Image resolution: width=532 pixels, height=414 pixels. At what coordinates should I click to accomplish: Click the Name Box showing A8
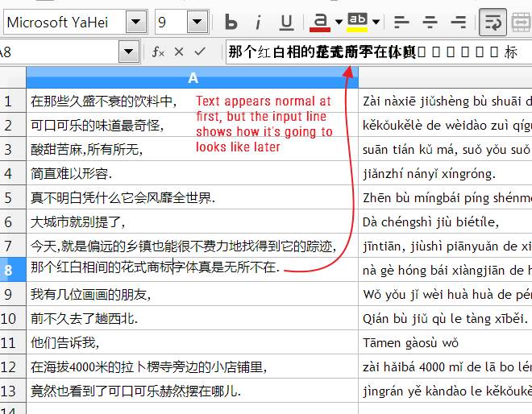pyautogui.click(x=58, y=52)
